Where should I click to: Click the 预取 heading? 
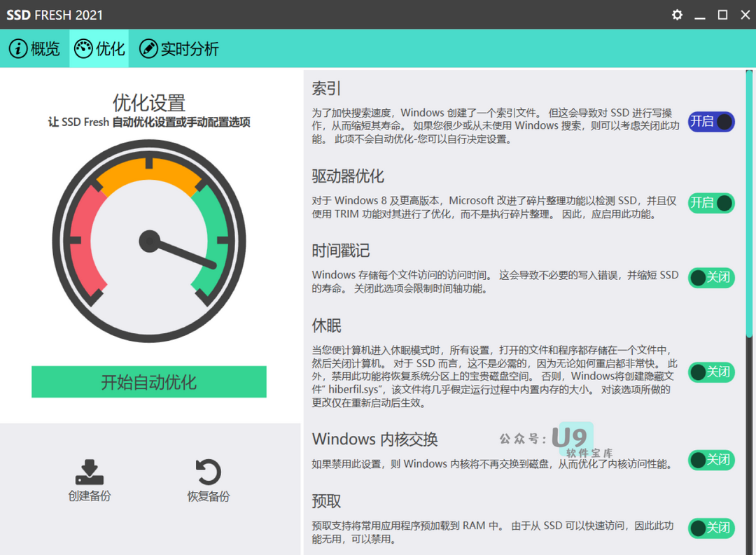click(x=326, y=502)
